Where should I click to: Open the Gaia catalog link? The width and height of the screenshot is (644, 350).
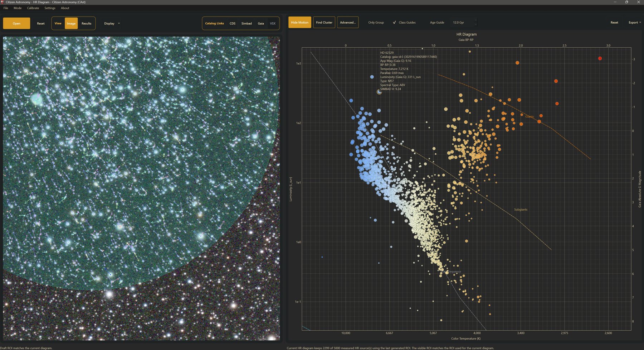(261, 24)
